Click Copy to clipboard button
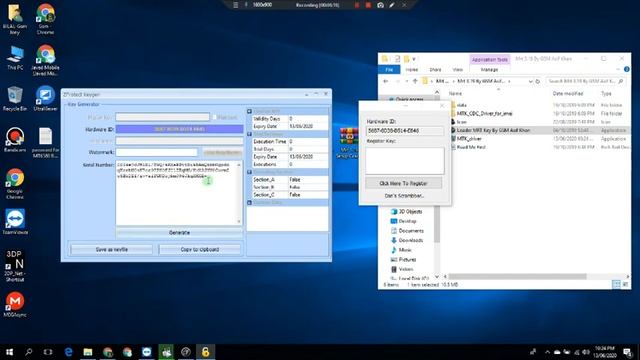 (x=200, y=249)
